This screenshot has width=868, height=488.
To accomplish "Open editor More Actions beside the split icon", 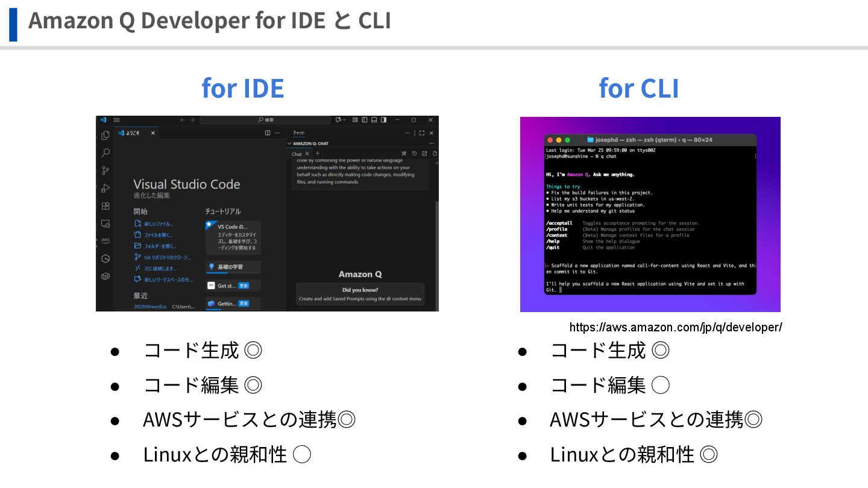I will [277, 133].
